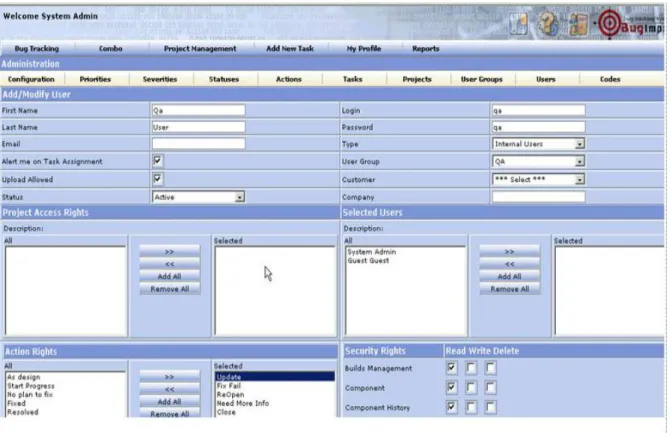Screen dimensions: 672x433
Task: Switch to the User Groups admin tab
Action: click(x=481, y=79)
